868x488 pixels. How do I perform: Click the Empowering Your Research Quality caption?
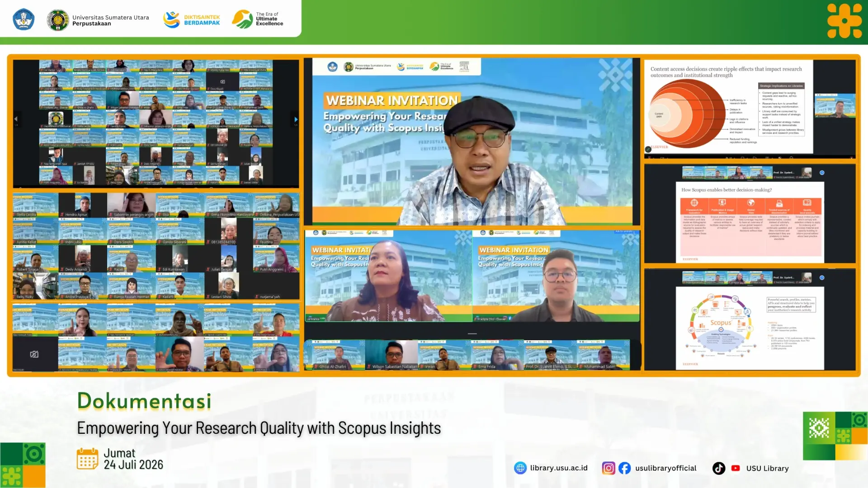259,428
